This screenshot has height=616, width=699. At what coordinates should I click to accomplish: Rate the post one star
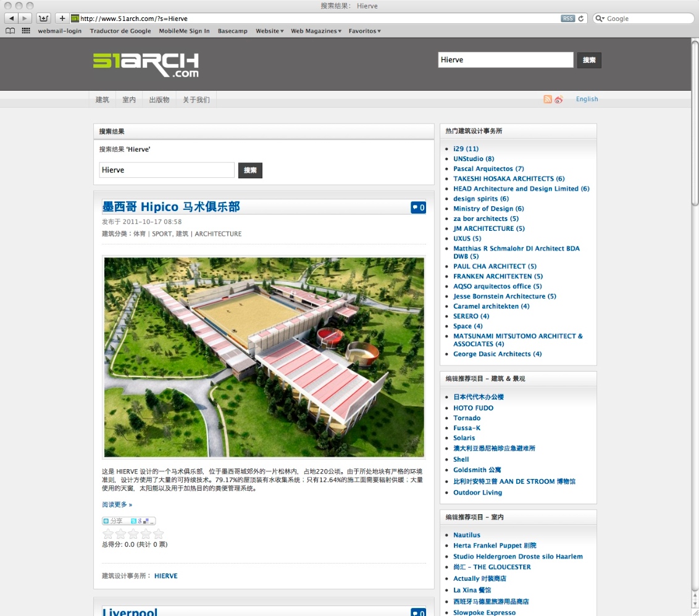point(108,533)
